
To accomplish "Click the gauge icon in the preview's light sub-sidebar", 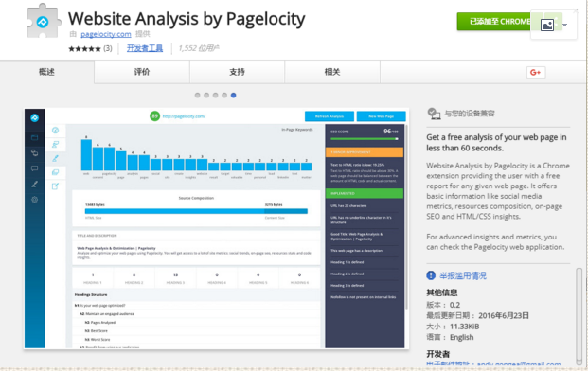I will coord(56,131).
